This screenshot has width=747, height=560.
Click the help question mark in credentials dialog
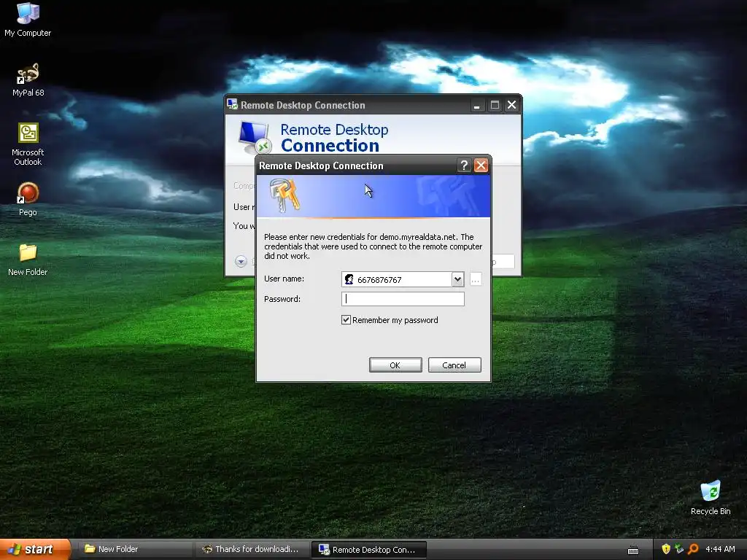pos(463,166)
